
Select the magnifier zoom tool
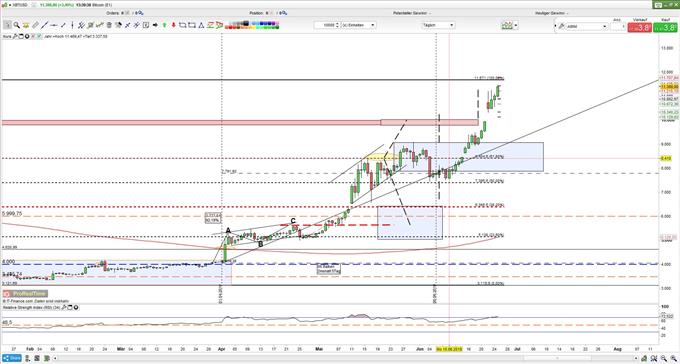[16, 25]
